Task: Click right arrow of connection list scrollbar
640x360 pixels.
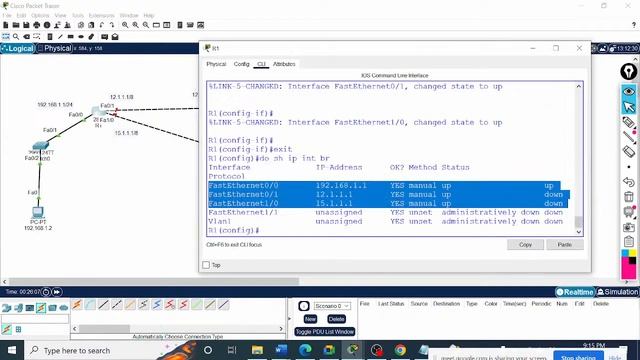Action: click(x=281, y=329)
